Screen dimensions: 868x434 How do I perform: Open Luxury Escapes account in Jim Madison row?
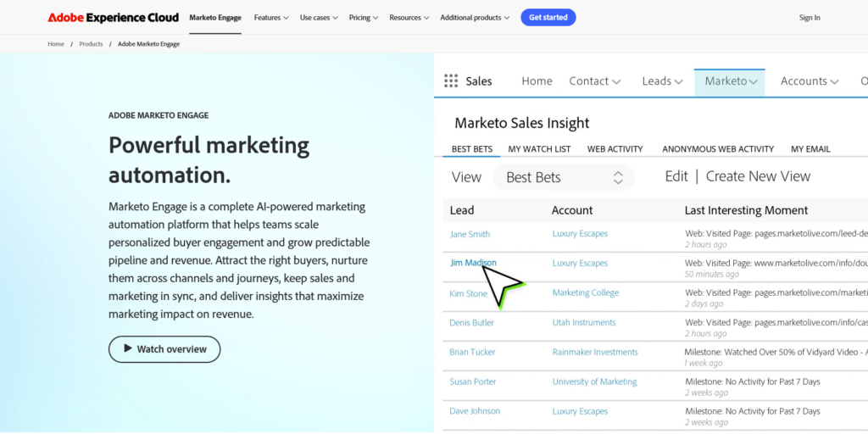tap(580, 263)
